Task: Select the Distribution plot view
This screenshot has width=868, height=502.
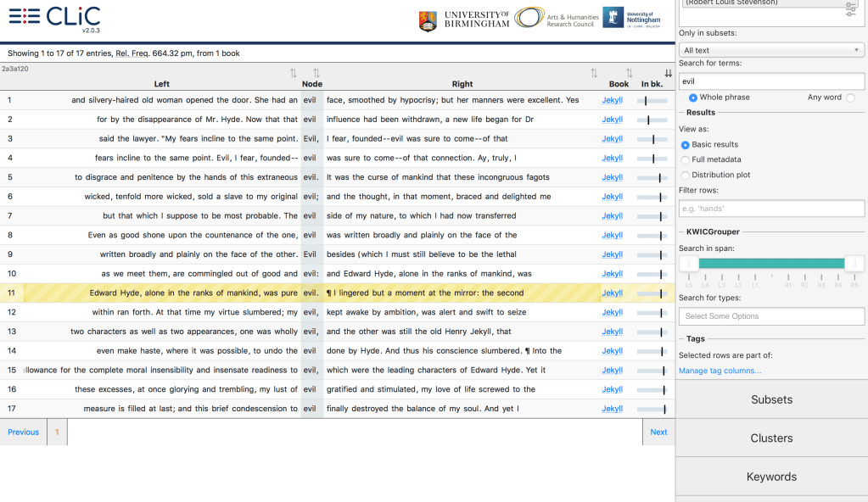Action: pos(686,175)
